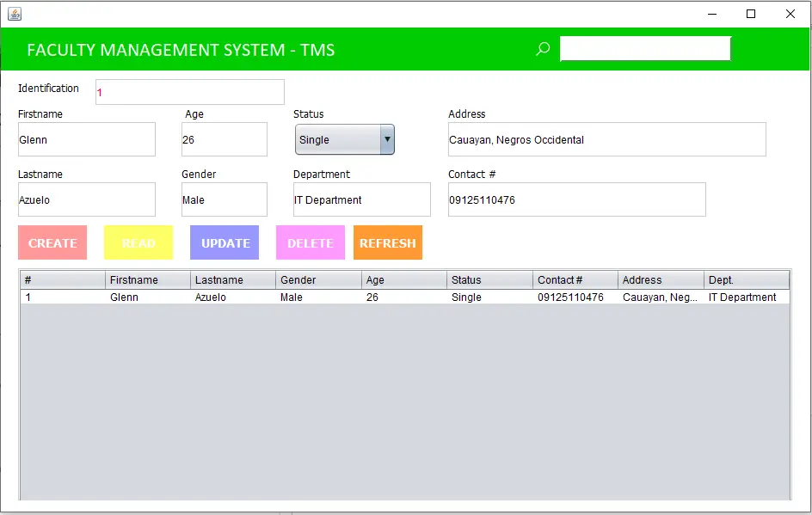Click the Firstname column header in table
This screenshot has height=515, width=812.
148,280
